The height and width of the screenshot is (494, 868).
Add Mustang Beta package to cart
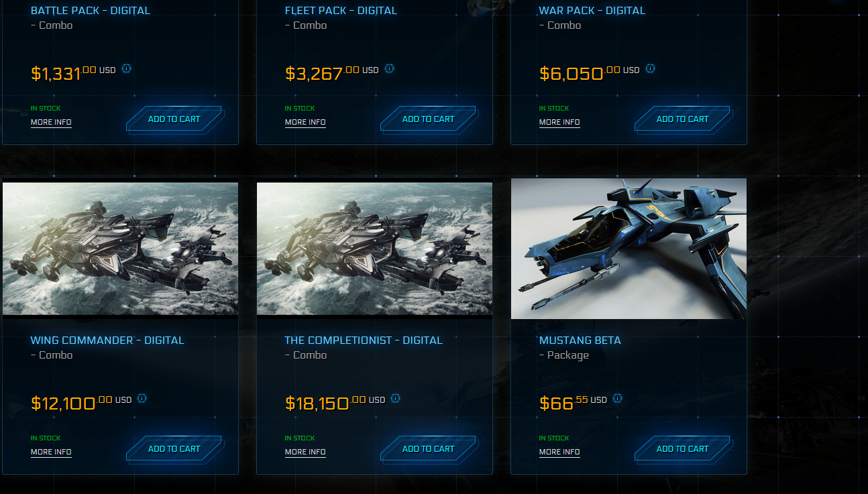[683, 449]
